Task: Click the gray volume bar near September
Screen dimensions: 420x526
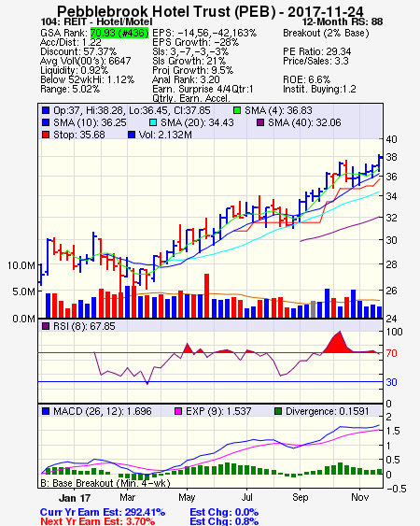Action: (x=313, y=309)
